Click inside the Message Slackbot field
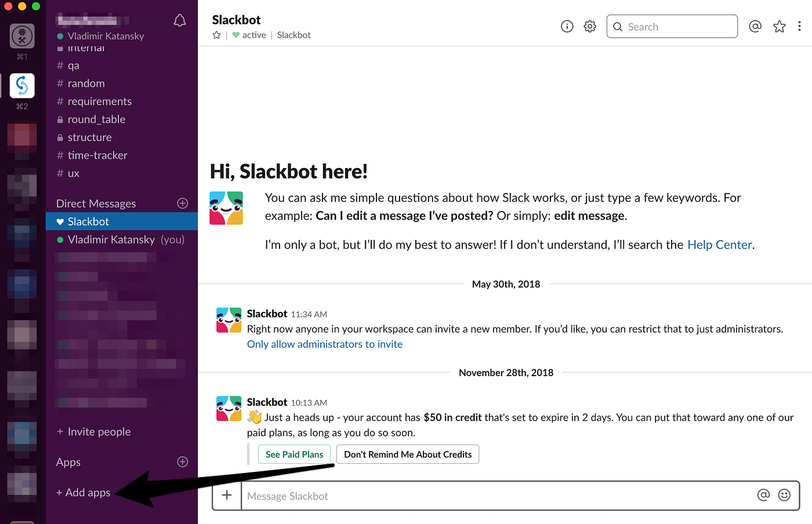This screenshot has height=524, width=812. point(406,496)
